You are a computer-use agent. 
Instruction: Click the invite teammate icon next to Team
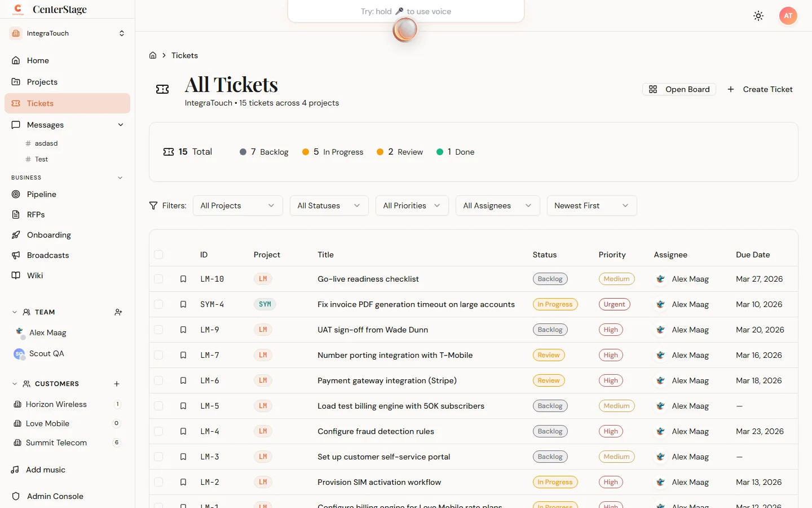tap(117, 312)
